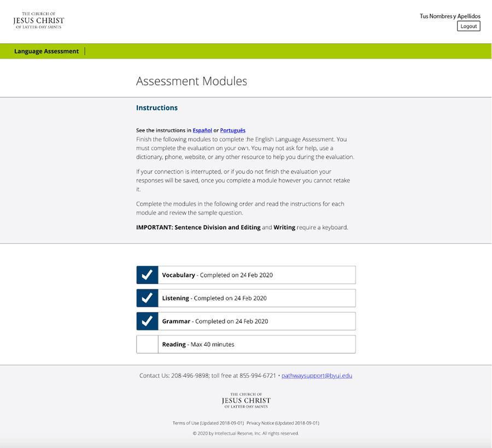Select the Language Assessment navigation item
Screen dimensions: 492x448
[x=46, y=51]
